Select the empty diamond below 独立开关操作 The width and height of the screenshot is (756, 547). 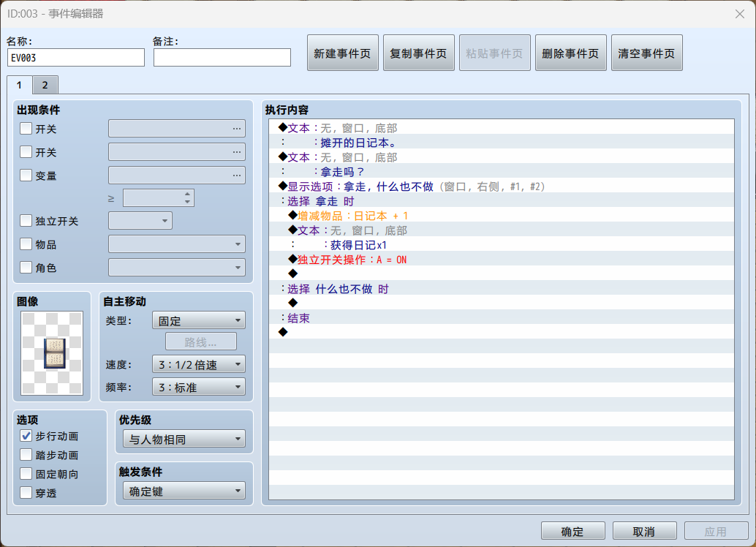point(502,274)
